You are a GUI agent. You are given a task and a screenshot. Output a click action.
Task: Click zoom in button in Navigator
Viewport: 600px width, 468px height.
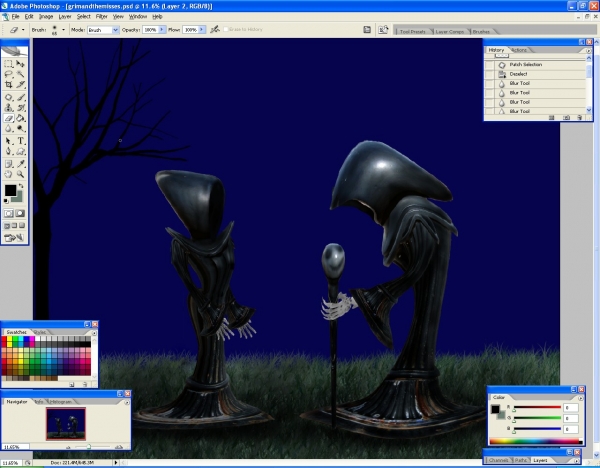click(x=119, y=447)
